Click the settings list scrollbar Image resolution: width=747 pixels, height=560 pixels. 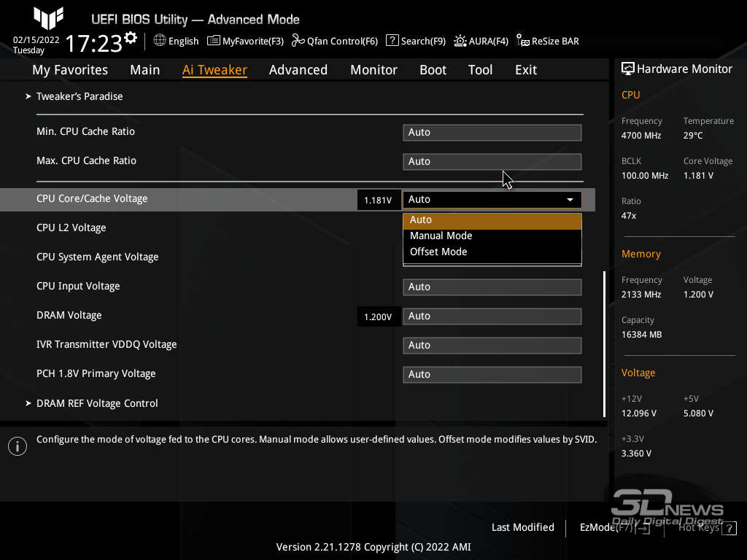[x=604, y=344]
